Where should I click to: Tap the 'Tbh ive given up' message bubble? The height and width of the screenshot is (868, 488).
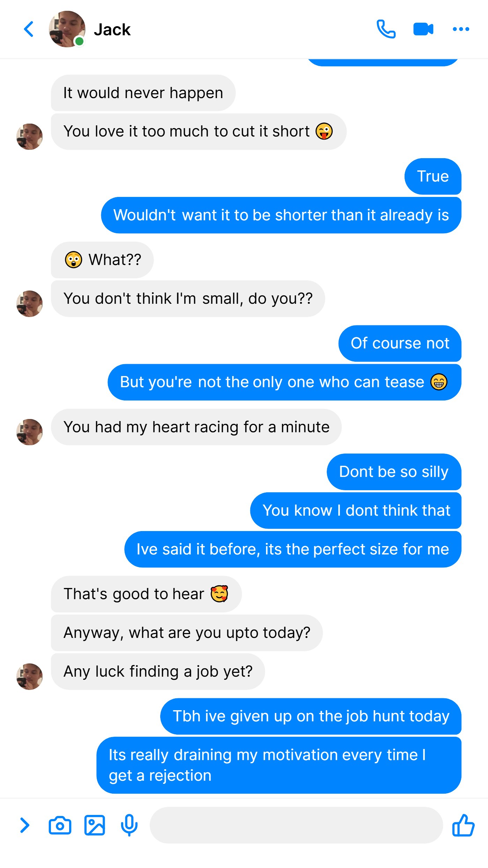(311, 716)
